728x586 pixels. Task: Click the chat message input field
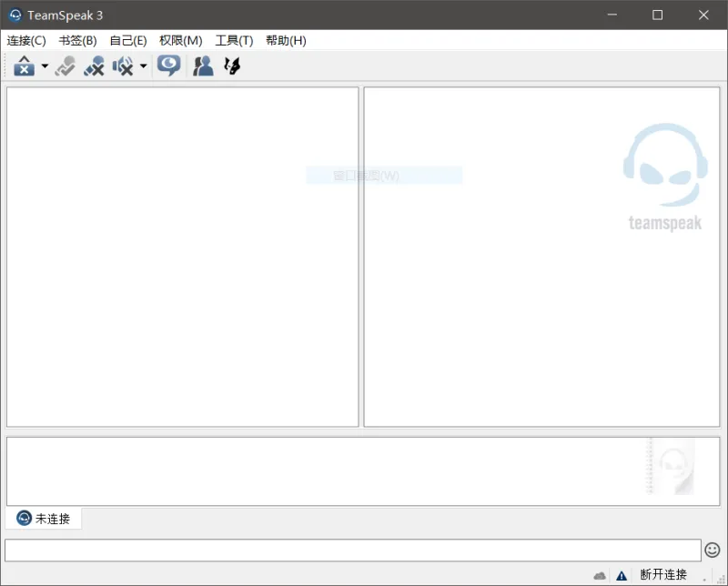pyautogui.click(x=353, y=551)
